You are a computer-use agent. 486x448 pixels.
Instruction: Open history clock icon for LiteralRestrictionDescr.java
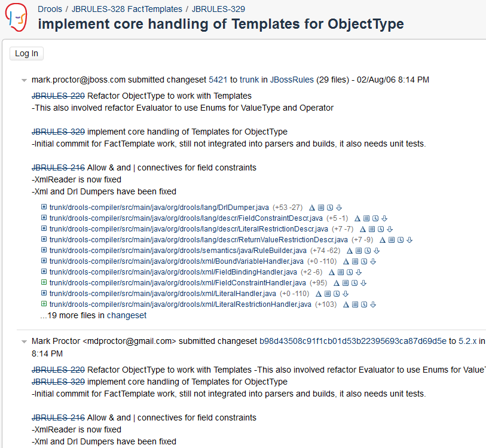381,229
